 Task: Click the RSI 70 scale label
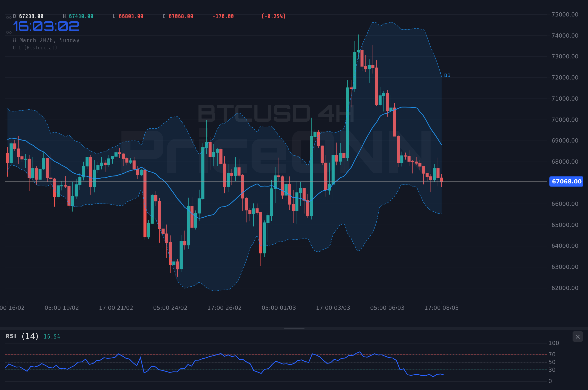[552, 354]
